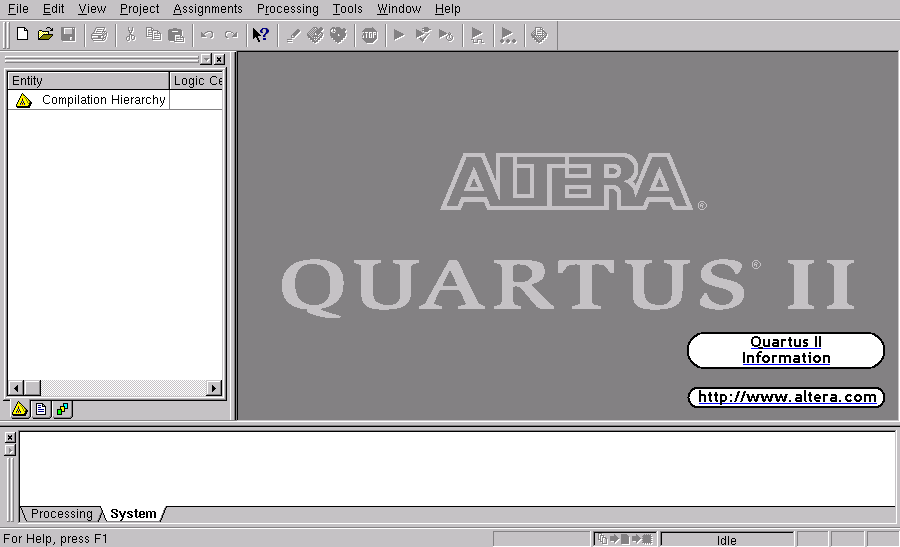900x547 pixels.
Task: Click the Undo arrow icon
Action: [207, 35]
